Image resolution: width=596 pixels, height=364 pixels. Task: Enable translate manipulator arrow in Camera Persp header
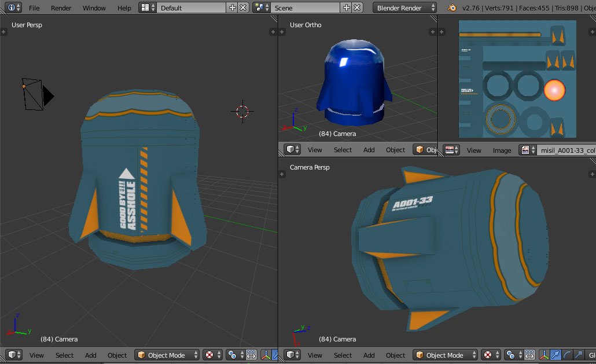[555, 355]
